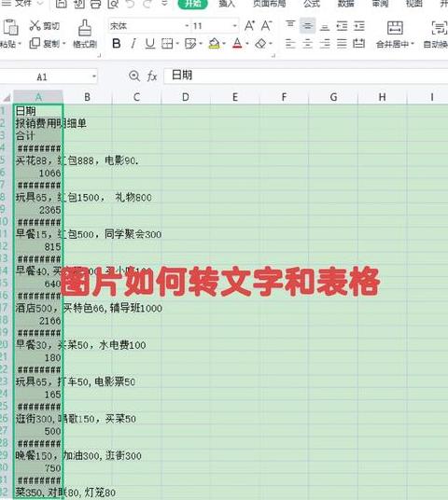Expand fill color dropdown arrow
This screenshot has height=500, width=448.
(224, 44)
